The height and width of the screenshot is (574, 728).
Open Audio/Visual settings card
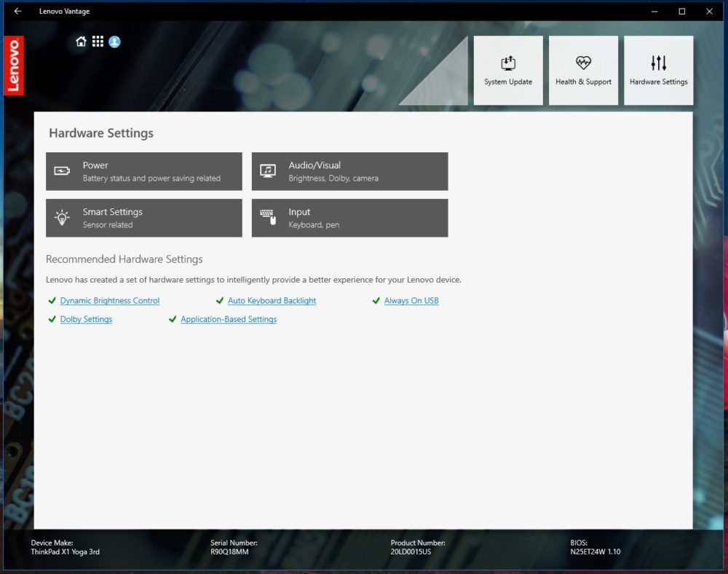click(x=349, y=171)
